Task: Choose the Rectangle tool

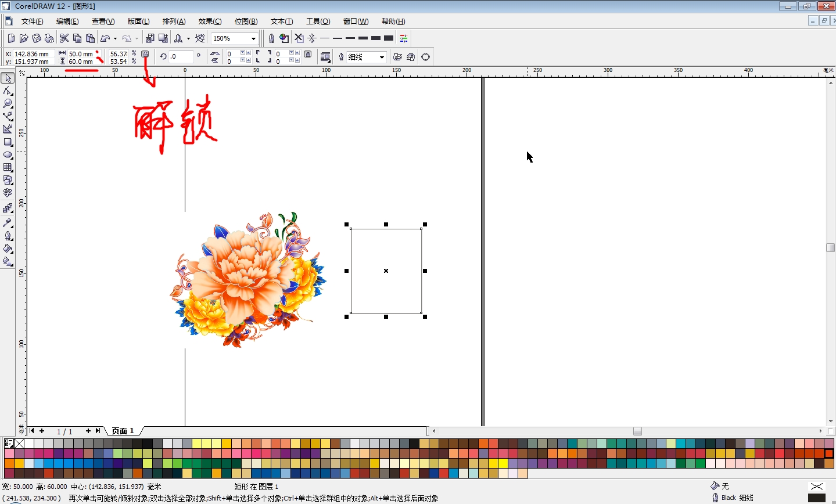Action: click(8, 142)
